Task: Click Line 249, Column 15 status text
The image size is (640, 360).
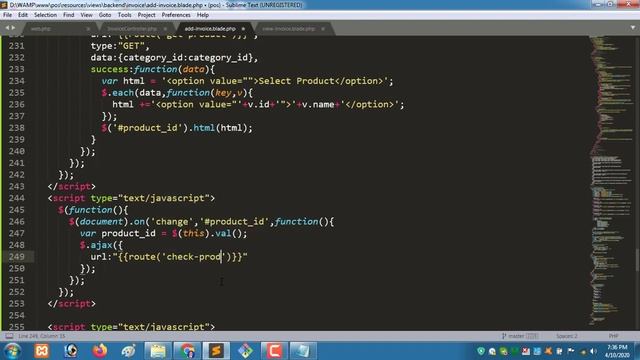Action: tap(42, 336)
